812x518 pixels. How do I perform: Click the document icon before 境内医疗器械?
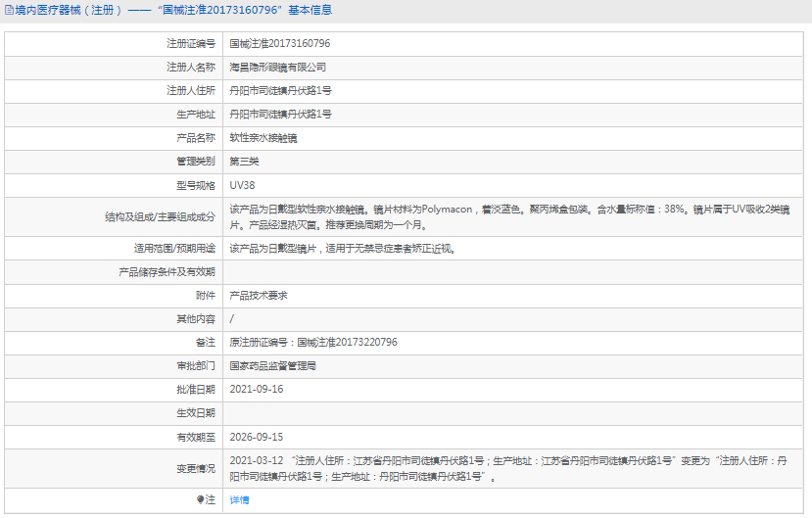point(8,11)
